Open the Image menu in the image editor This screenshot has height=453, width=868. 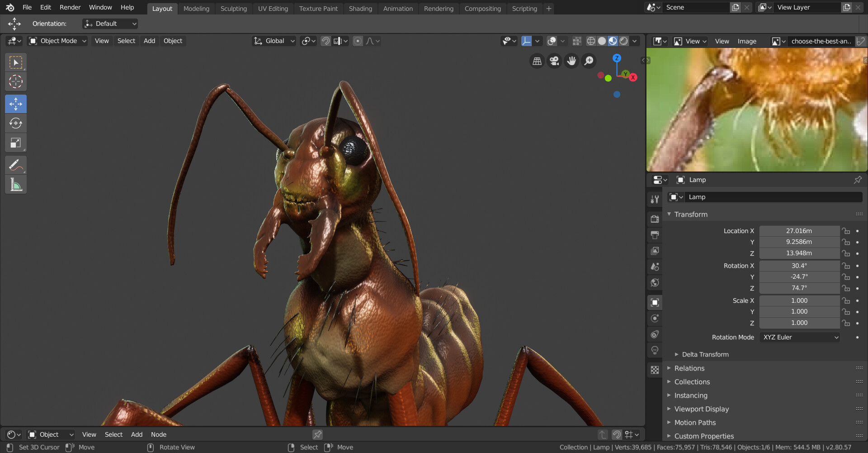747,41
